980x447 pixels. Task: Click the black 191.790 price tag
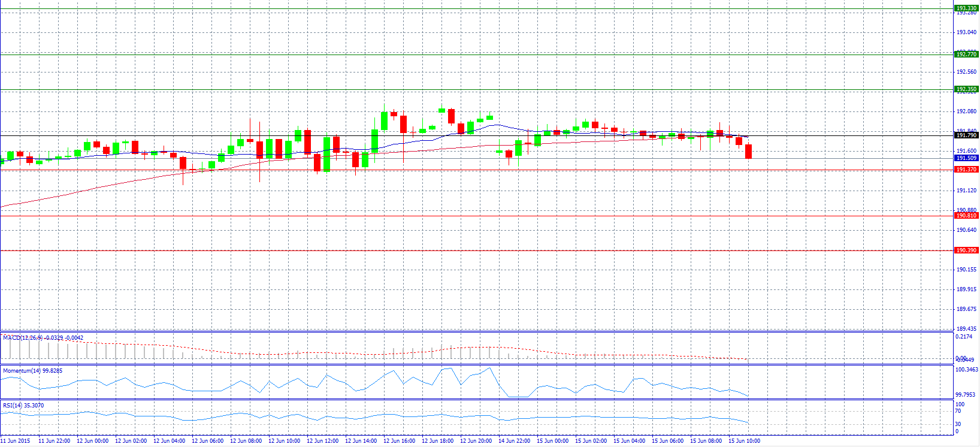966,135
